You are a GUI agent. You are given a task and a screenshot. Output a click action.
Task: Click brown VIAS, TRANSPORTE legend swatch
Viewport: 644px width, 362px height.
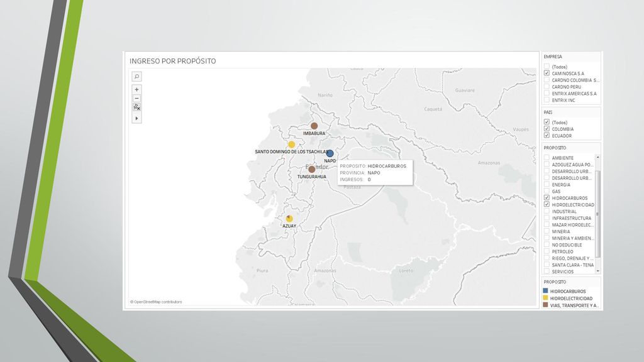pyautogui.click(x=545, y=305)
